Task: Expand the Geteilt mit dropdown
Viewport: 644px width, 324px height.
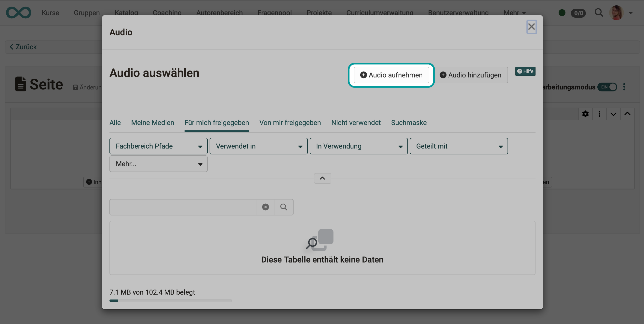Action: (458, 146)
